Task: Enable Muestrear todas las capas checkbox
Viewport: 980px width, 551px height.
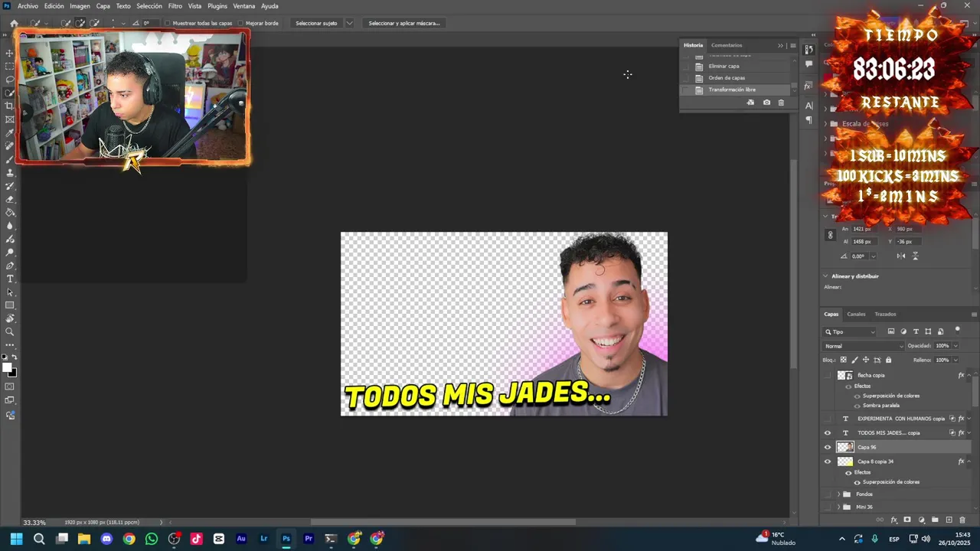Action: click(168, 23)
